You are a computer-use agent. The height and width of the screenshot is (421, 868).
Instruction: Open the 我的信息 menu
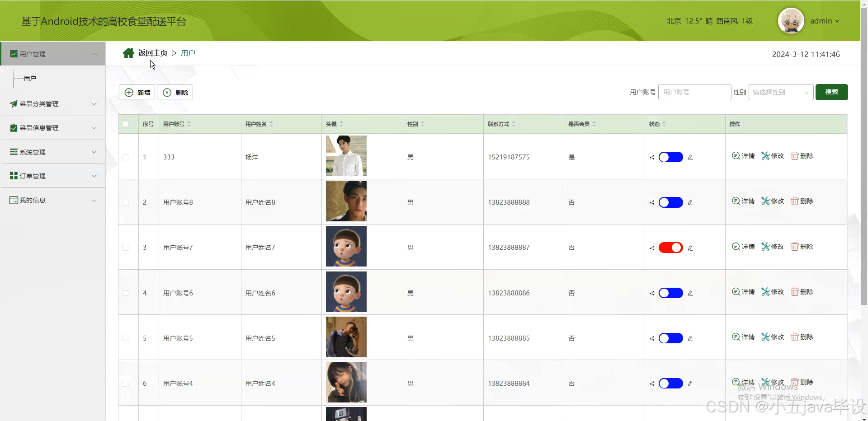53,200
